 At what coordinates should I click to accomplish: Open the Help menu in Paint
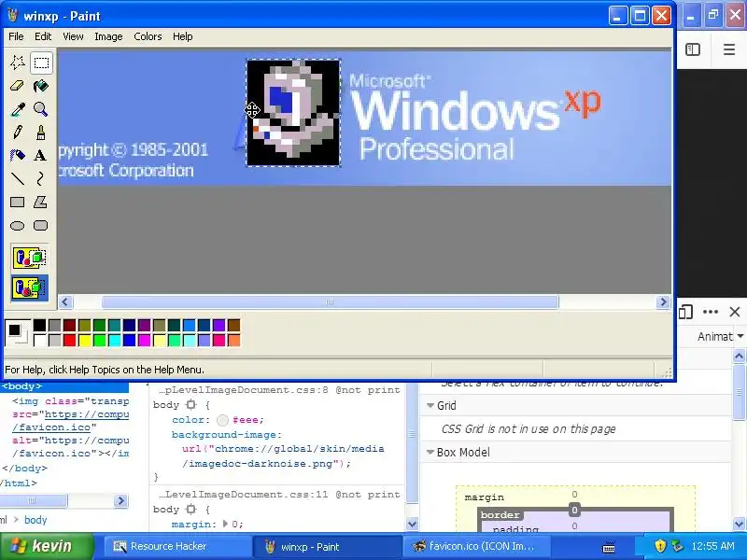[182, 36]
